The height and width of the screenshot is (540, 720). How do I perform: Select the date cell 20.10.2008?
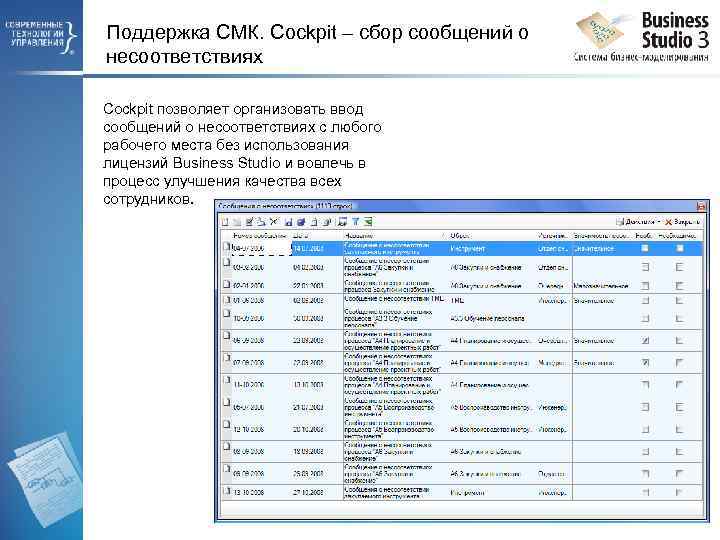pos(308,429)
